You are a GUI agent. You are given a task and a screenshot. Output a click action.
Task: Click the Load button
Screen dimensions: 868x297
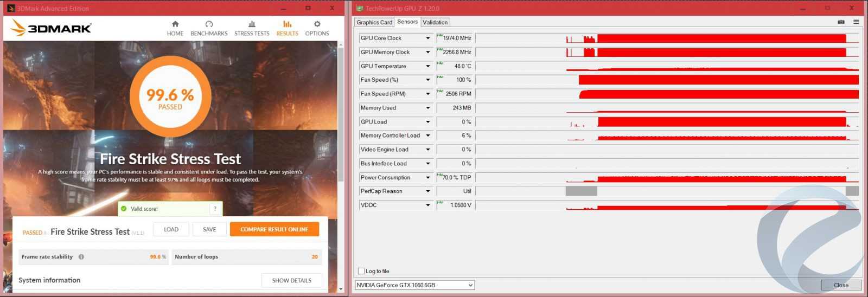(x=171, y=229)
